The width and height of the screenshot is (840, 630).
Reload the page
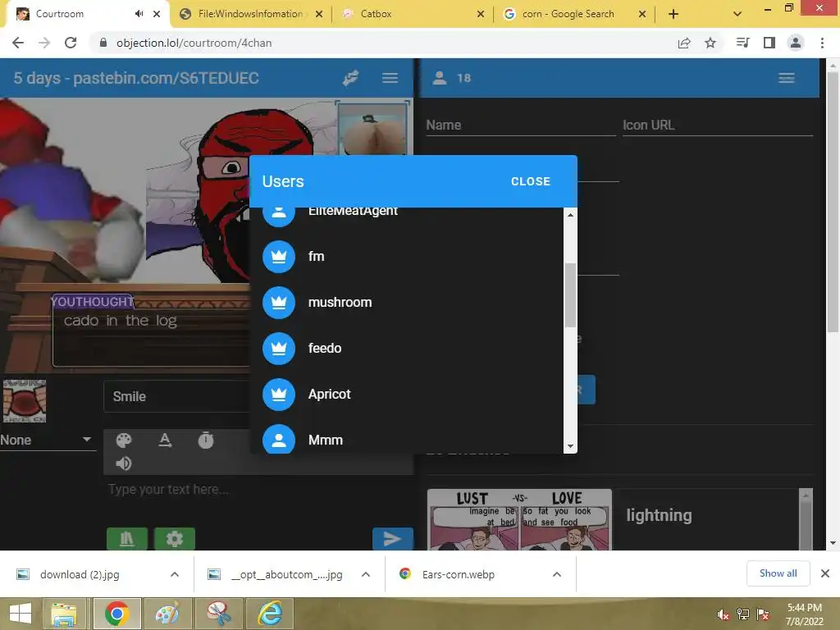[71, 43]
